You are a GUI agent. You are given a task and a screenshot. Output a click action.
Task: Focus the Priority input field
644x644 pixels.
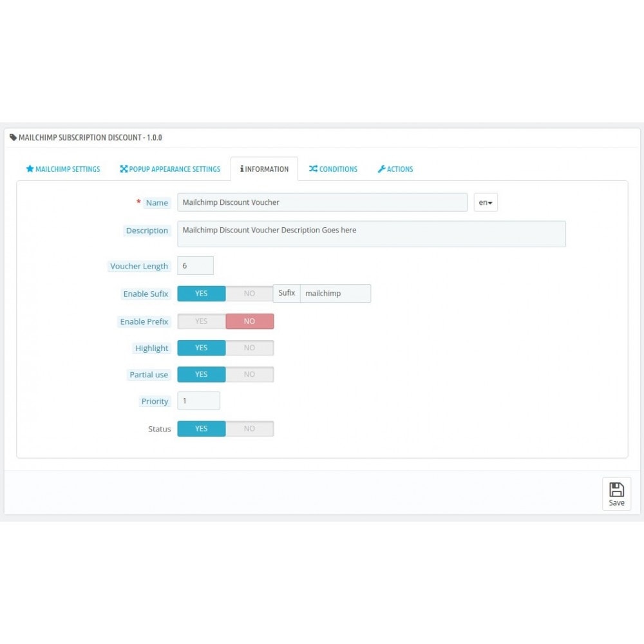(x=199, y=401)
